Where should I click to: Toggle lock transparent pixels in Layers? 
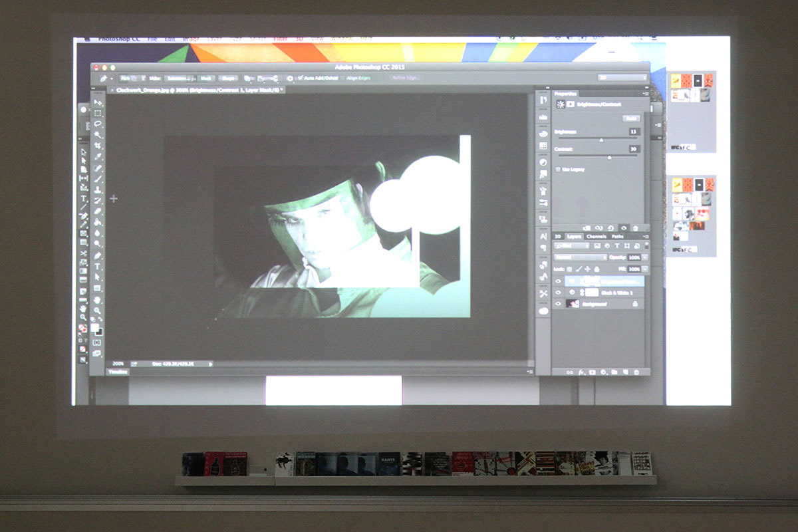pos(569,269)
